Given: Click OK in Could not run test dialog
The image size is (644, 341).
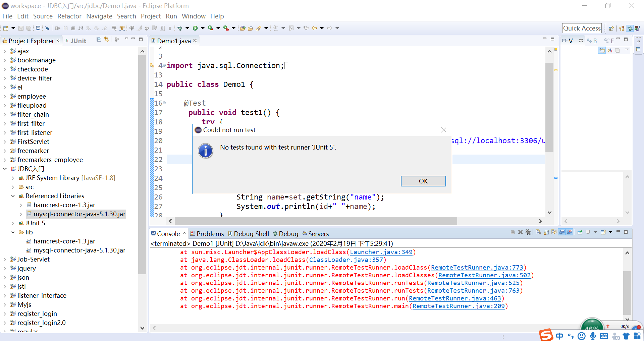Looking at the screenshot, I should [423, 181].
